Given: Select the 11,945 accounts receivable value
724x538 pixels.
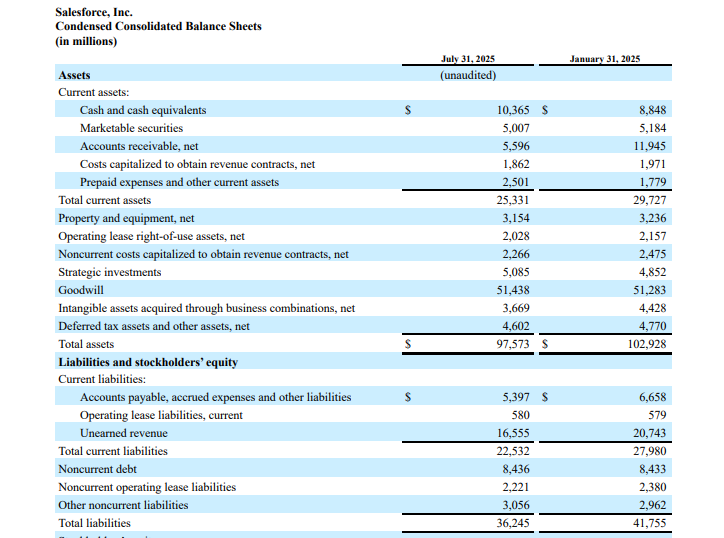Looking at the screenshot, I should tap(650, 146).
